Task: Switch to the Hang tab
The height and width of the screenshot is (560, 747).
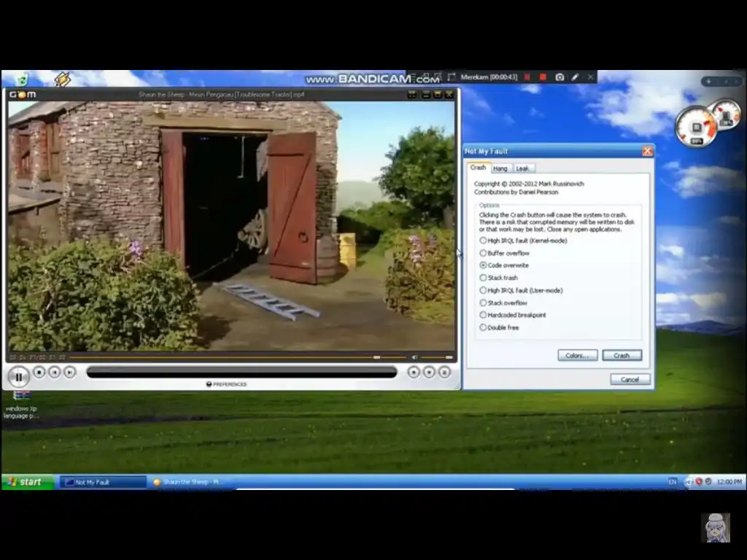Action: pyautogui.click(x=500, y=168)
